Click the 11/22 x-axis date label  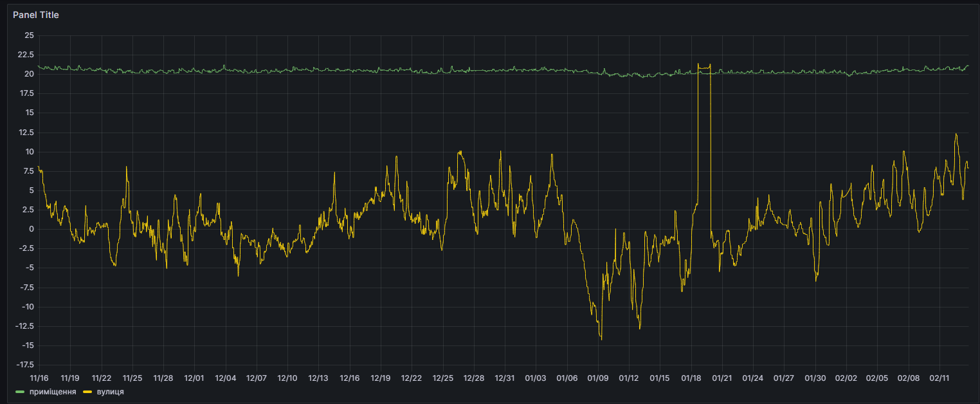[102, 378]
